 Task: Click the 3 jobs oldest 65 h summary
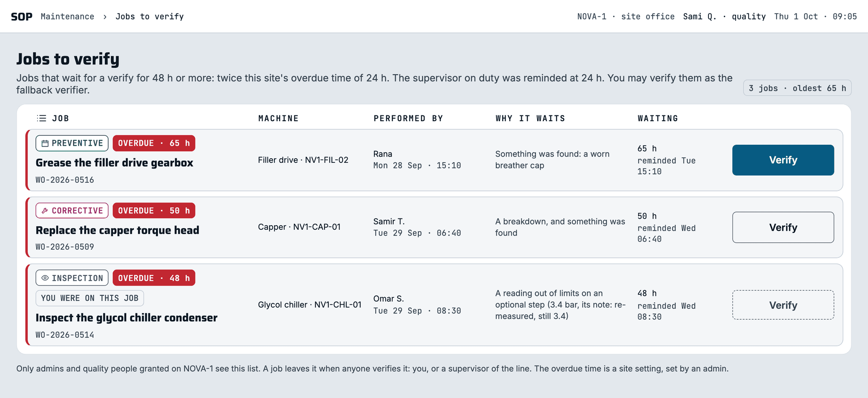click(x=797, y=88)
